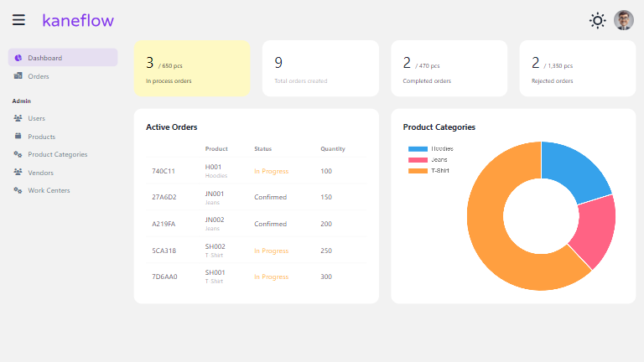Screen dimensions: 644x362
Task: Open the hamburger menu icon
Action: coord(18,20)
